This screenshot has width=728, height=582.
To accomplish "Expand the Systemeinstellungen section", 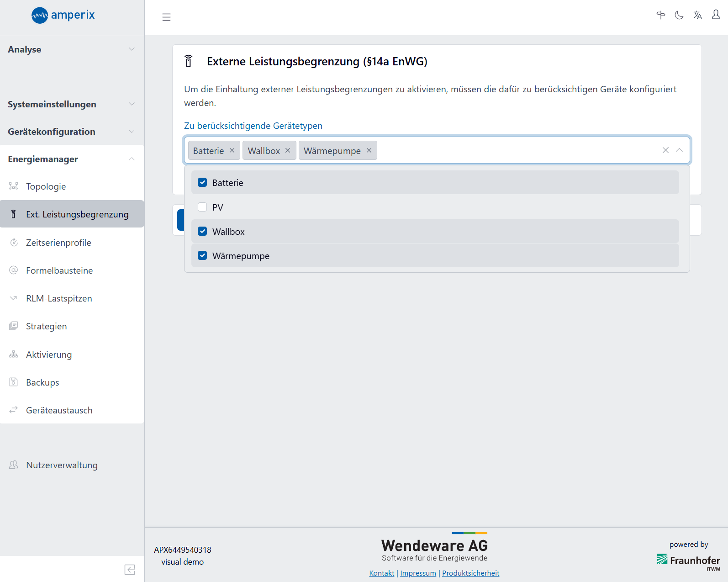I will pyautogui.click(x=72, y=104).
